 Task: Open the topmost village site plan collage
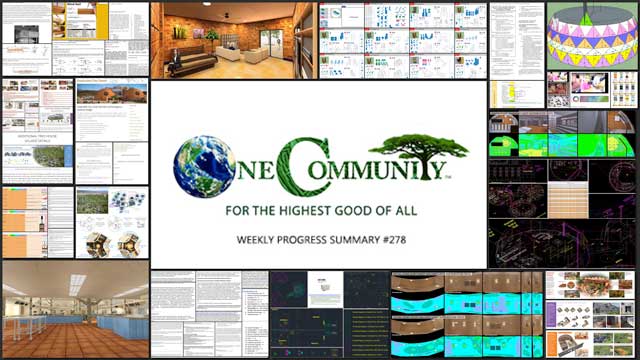591,284
